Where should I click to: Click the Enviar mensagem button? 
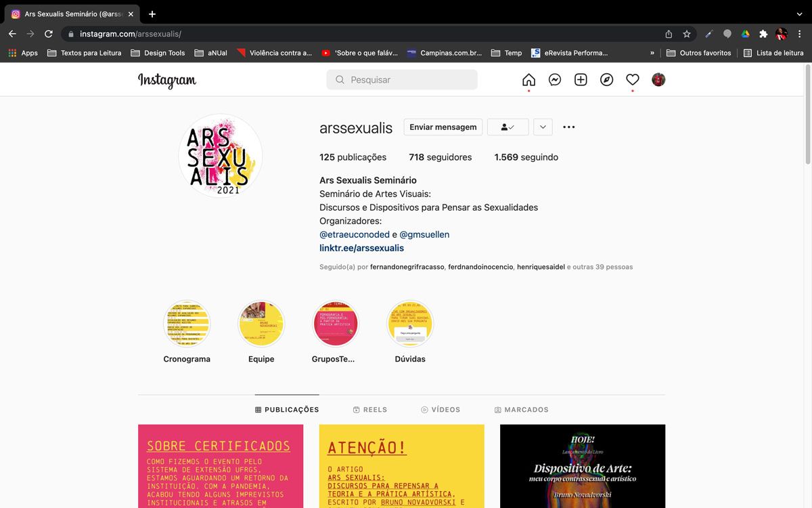[x=443, y=127]
